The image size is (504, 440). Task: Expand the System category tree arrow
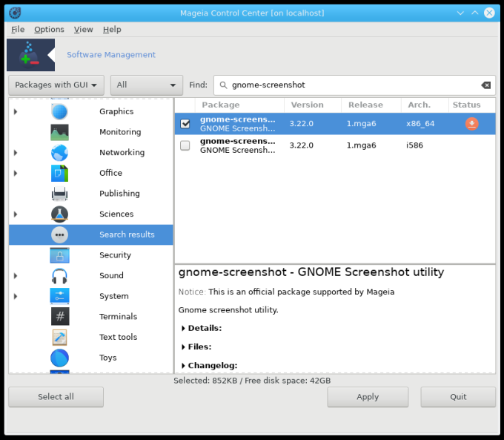pos(16,296)
